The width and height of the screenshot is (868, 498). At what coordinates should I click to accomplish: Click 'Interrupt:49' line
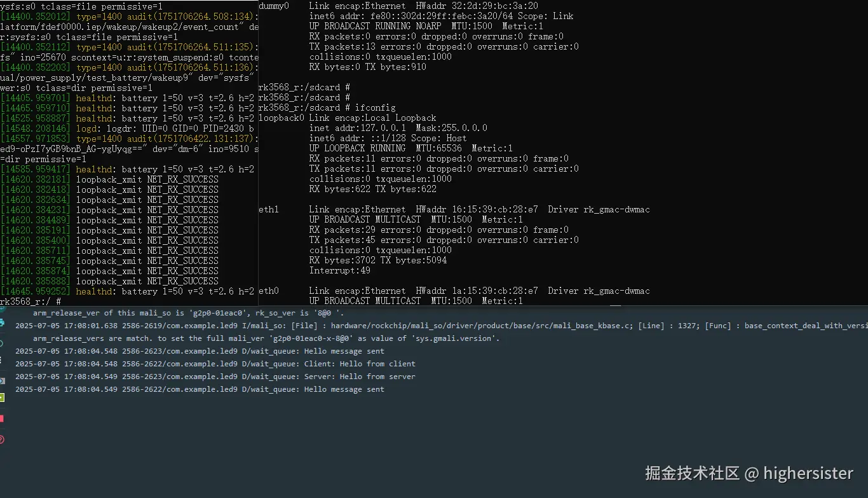340,270
